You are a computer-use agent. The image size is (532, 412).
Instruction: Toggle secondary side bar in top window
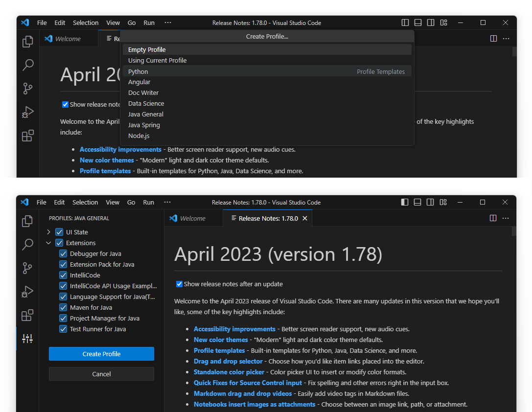click(431, 23)
